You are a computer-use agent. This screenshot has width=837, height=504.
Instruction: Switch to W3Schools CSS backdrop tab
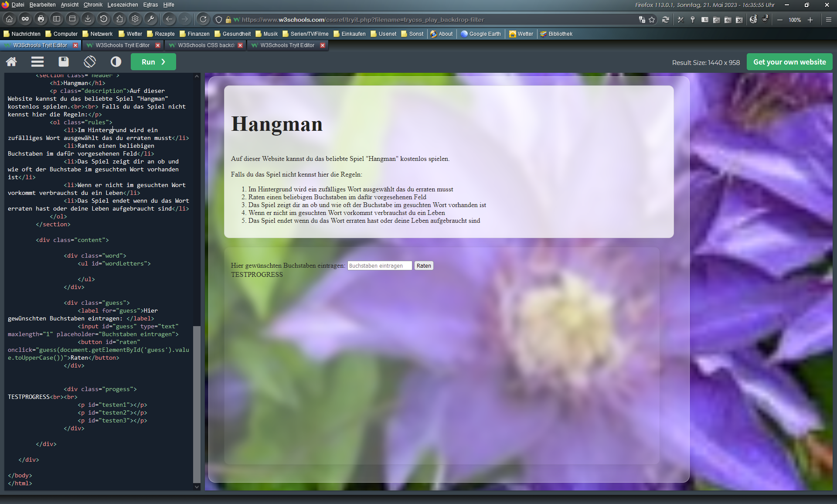click(206, 45)
